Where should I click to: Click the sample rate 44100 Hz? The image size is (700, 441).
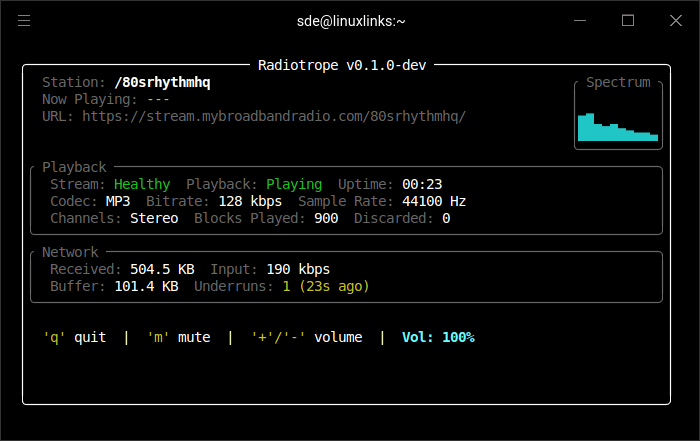(x=434, y=201)
